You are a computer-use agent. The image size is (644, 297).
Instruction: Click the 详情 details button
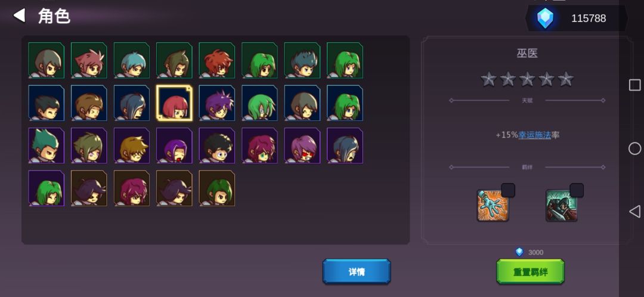point(357,271)
